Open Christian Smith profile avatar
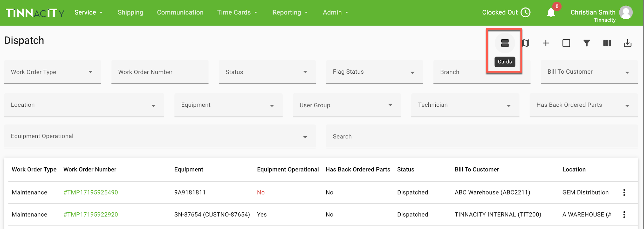 (626, 12)
